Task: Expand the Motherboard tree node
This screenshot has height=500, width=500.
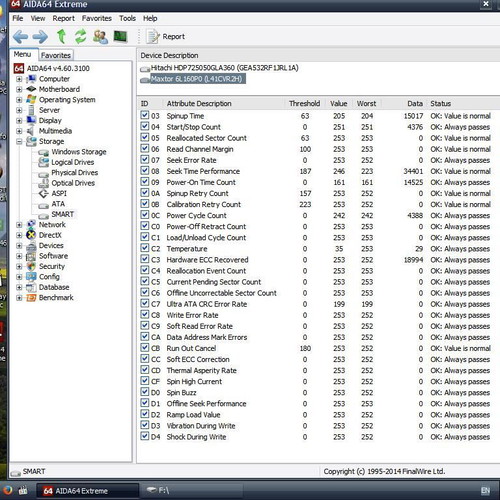Action: (19, 90)
